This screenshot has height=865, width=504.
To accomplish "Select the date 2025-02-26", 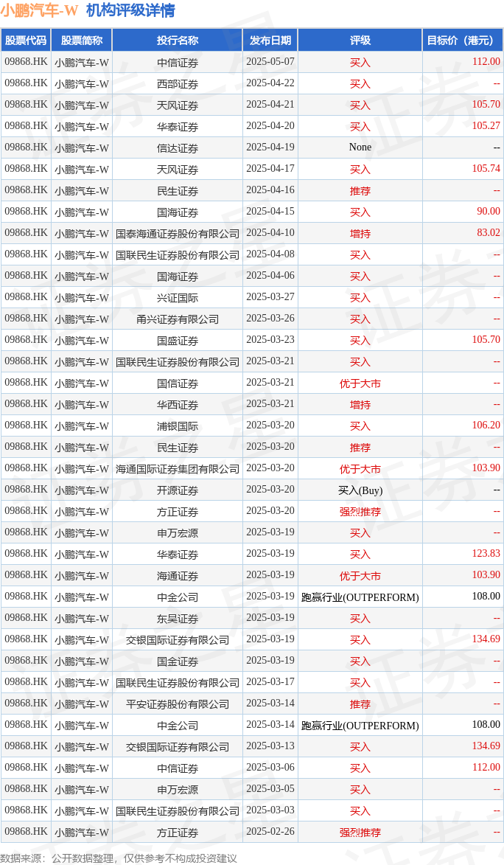I will (x=270, y=832).
